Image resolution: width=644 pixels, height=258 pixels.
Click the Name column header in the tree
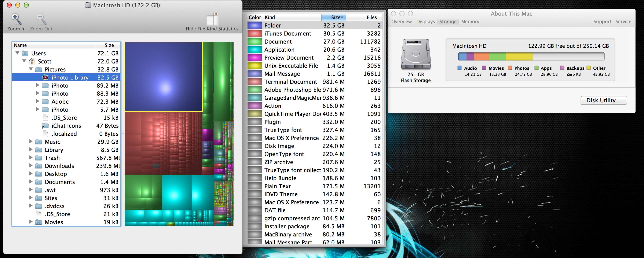tap(54, 45)
